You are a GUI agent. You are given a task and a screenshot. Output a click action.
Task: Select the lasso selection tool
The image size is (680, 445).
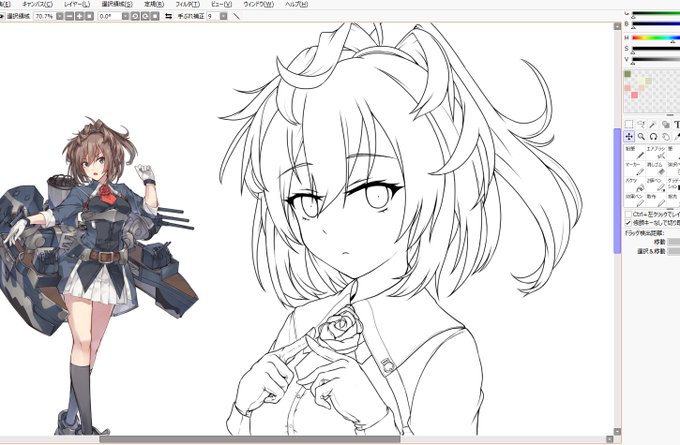[x=641, y=125]
